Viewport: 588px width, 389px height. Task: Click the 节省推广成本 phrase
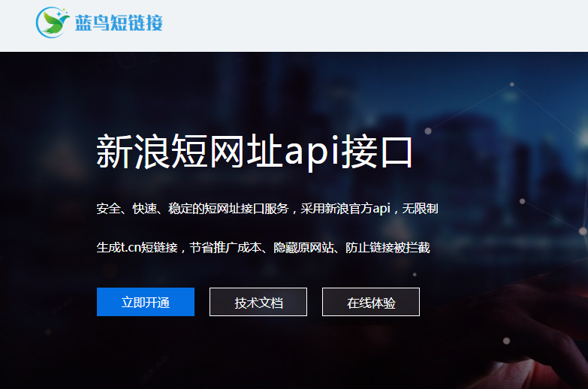pyautogui.click(x=225, y=248)
